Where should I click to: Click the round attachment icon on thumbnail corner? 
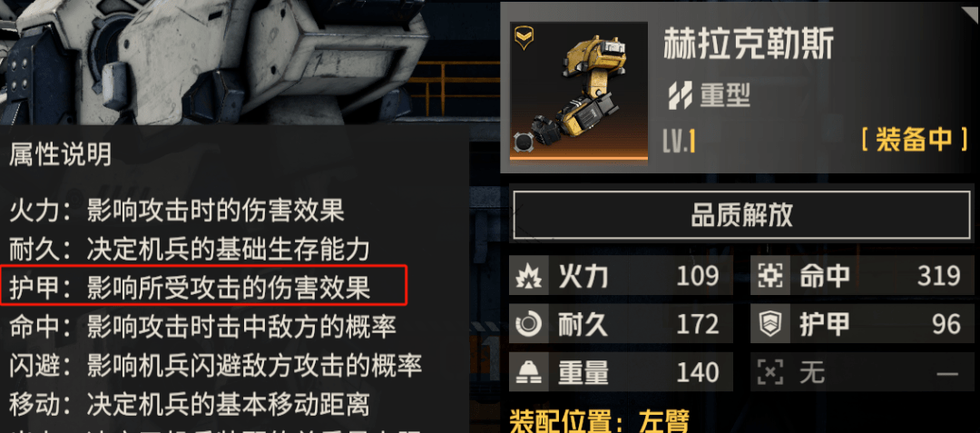coord(524,142)
